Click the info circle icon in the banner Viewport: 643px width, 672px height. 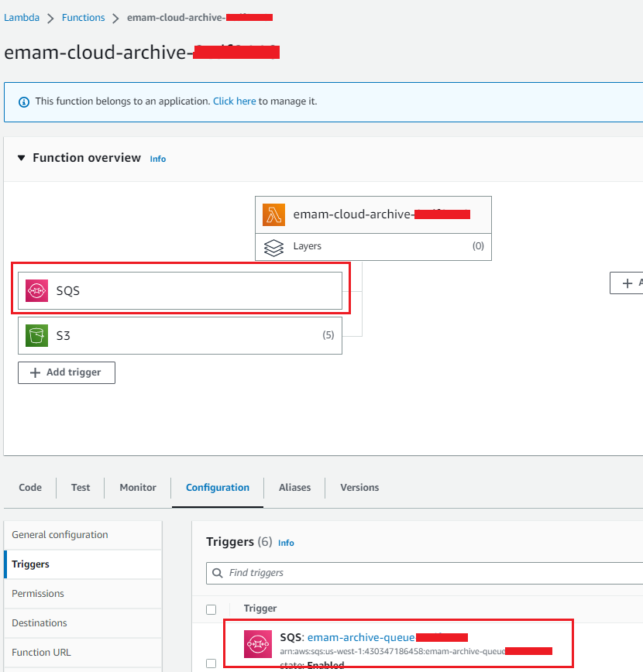24,102
